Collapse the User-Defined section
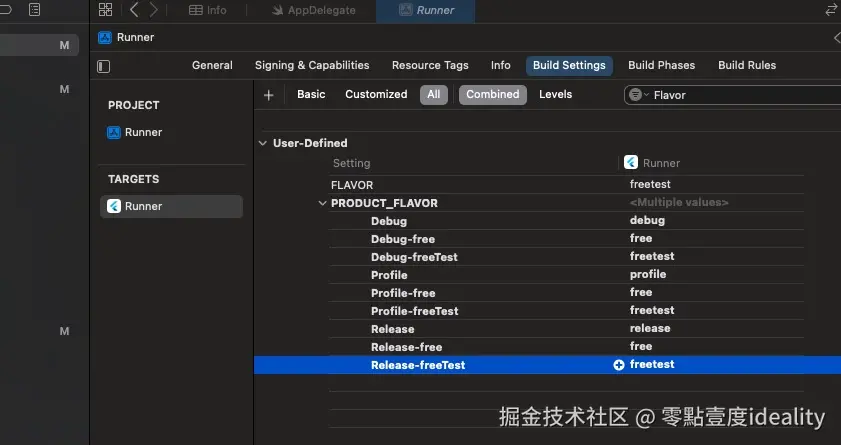 point(263,143)
